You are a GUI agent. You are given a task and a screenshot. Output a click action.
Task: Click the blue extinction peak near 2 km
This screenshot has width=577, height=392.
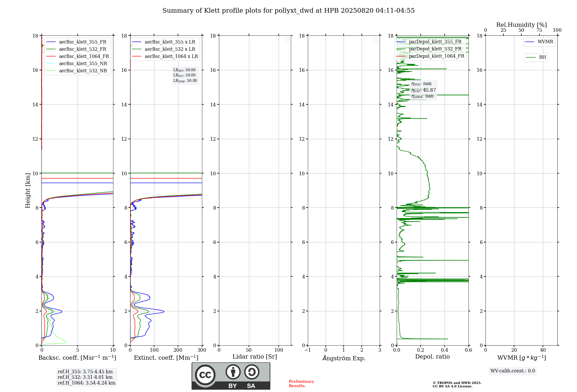164,312
